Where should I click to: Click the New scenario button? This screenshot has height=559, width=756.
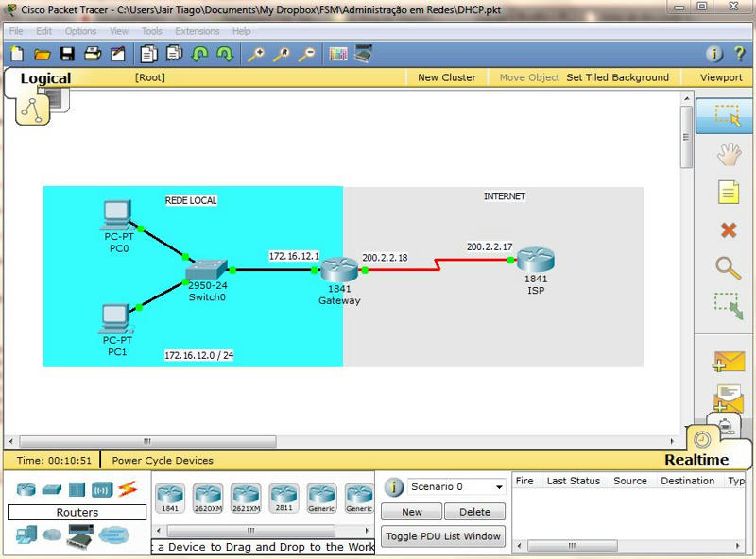coord(411,512)
